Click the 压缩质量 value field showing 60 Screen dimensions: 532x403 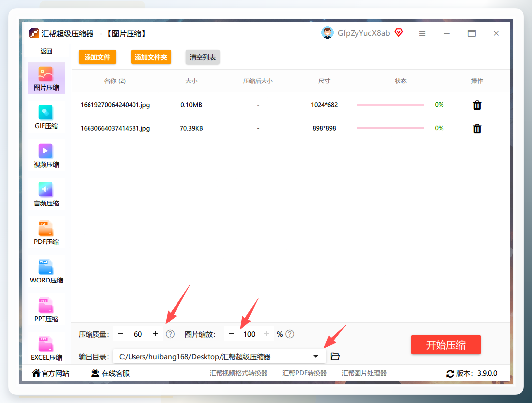(138, 334)
